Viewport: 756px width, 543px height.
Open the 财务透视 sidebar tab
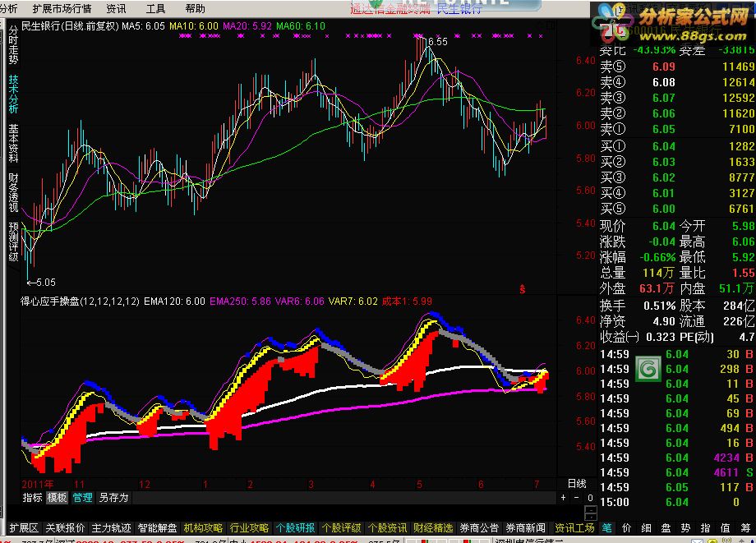coord(13,193)
